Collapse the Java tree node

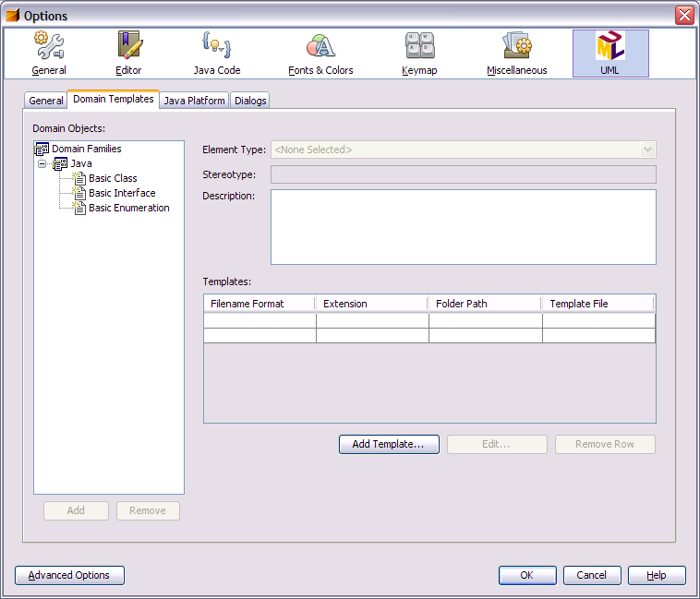[42, 163]
